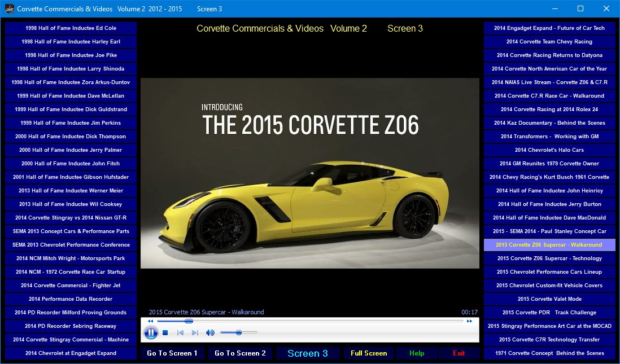Play 2014 Kaz Documentary Behind the Scenes
The image size is (620, 364).
549,123
